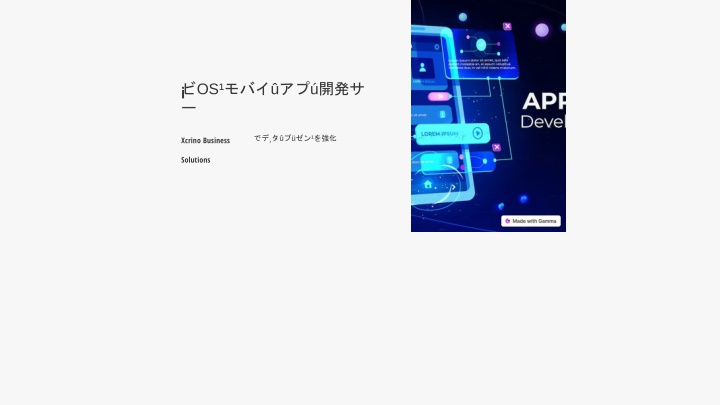Click the Japanese headline text

(x=273, y=97)
